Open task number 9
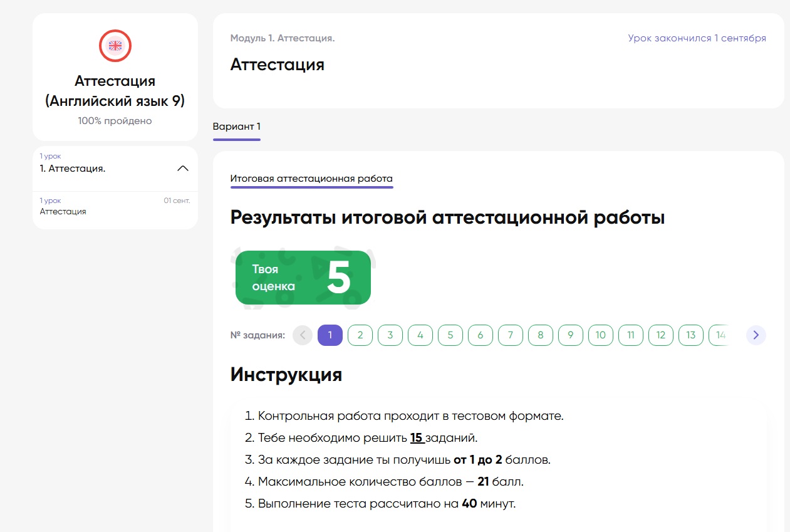The image size is (790, 532). tap(570, 335)
